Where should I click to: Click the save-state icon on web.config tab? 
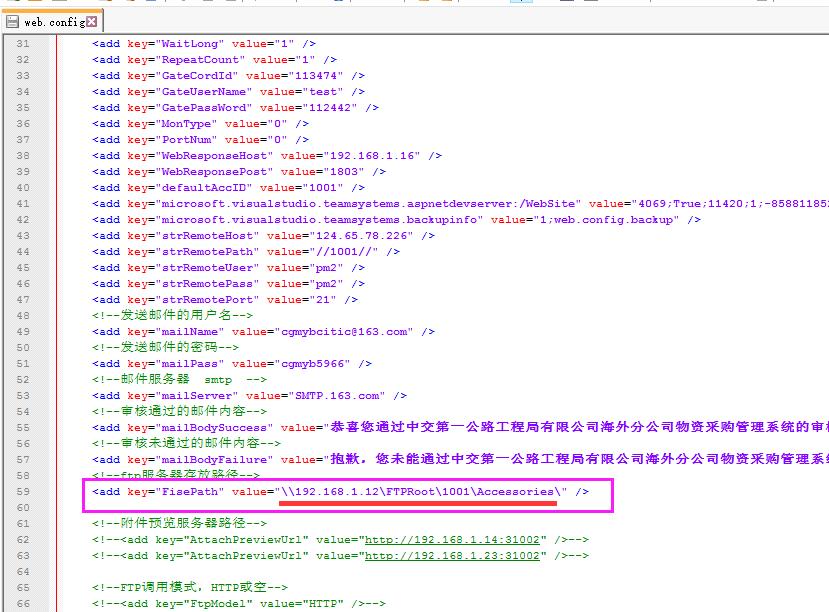pyautogui.click(x=12, y=20)
